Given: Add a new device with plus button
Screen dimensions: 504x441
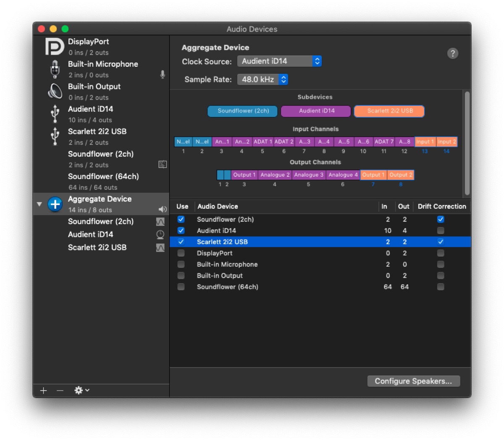Looking at the screenshot, I should pos(44,391).
